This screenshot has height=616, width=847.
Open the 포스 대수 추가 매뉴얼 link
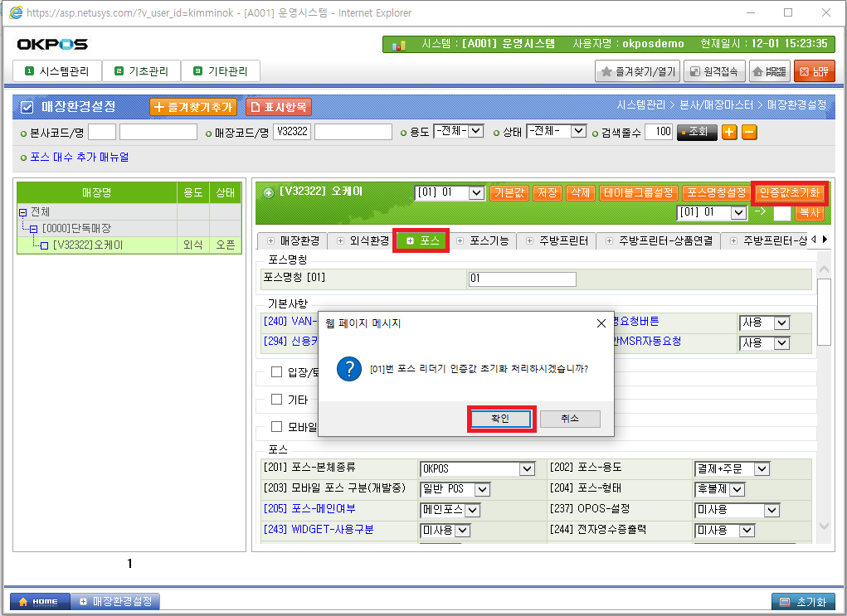pos(79,157)
